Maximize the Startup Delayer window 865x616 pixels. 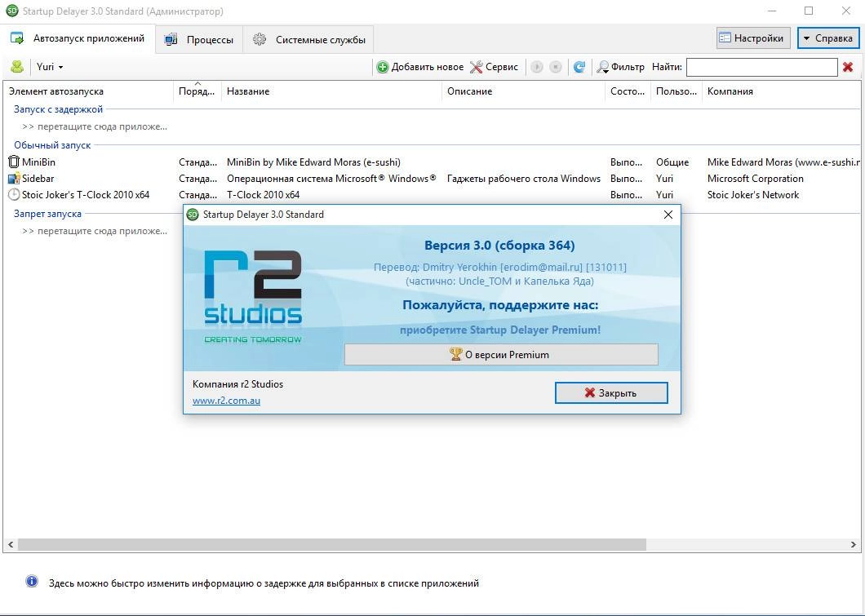click(809, 11)
